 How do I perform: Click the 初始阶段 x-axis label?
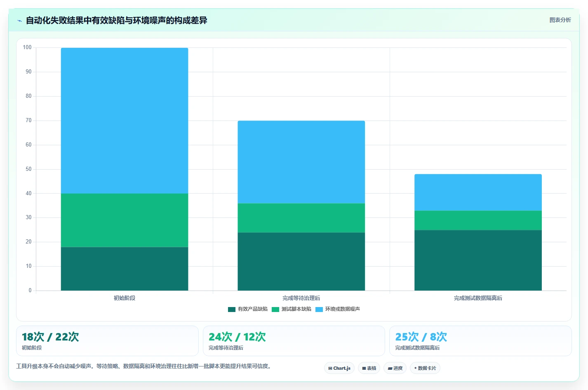[125, 298]
